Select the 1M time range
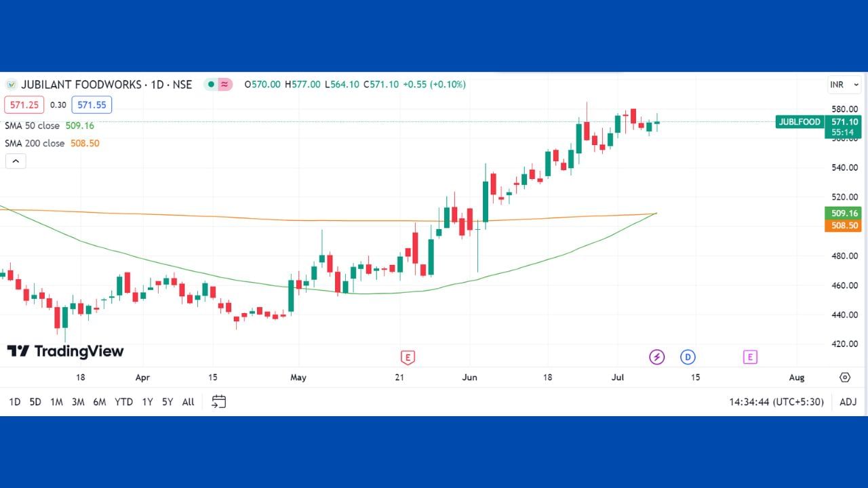The width and height of the screenshot is (868, 488). pos(56,402)
